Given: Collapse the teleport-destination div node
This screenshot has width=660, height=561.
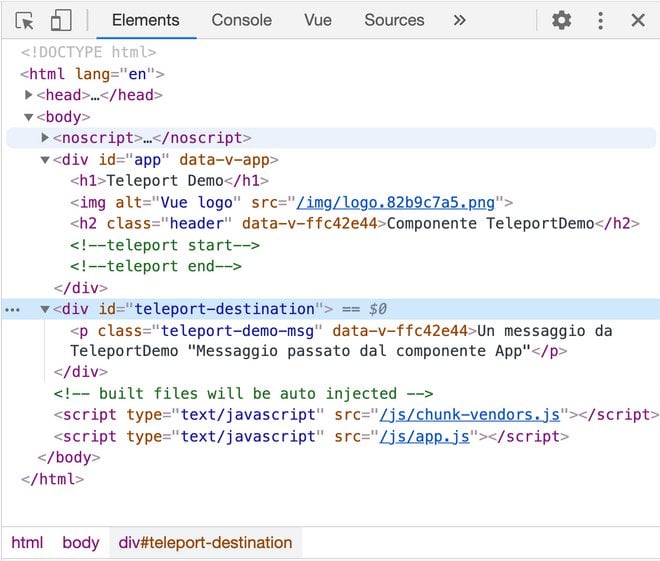Looking at the screenshot, I should (x=45, y=310).
